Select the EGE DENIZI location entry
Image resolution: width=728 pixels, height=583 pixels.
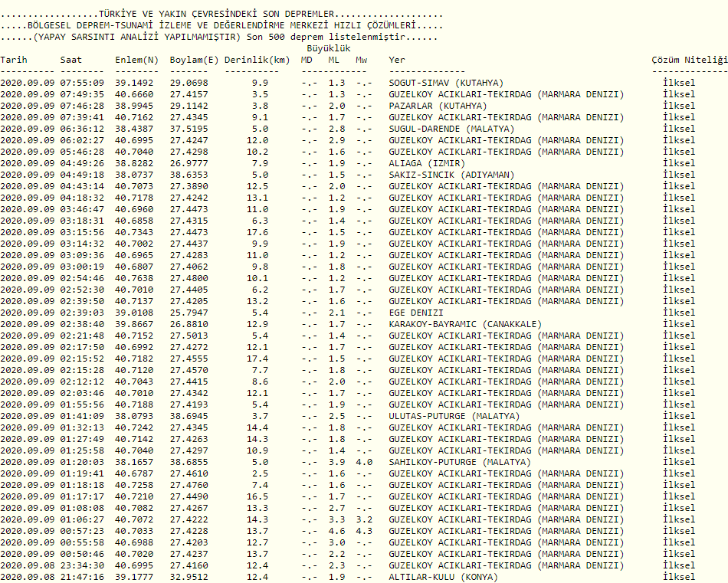[416, 313]
